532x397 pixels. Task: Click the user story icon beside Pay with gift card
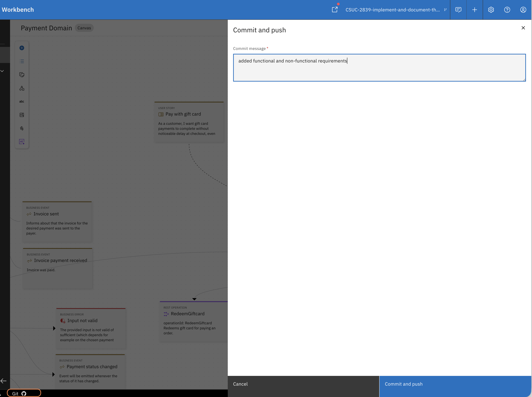tap(161, 114)
